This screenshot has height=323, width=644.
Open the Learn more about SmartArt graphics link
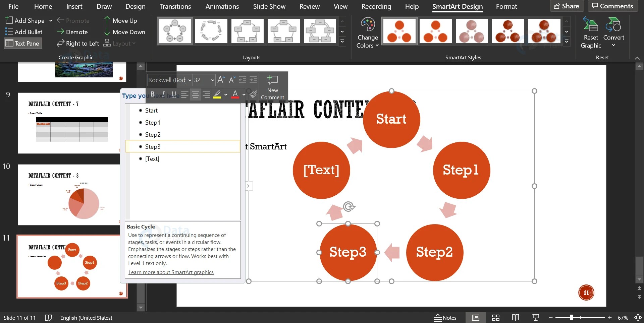(171, 272)
